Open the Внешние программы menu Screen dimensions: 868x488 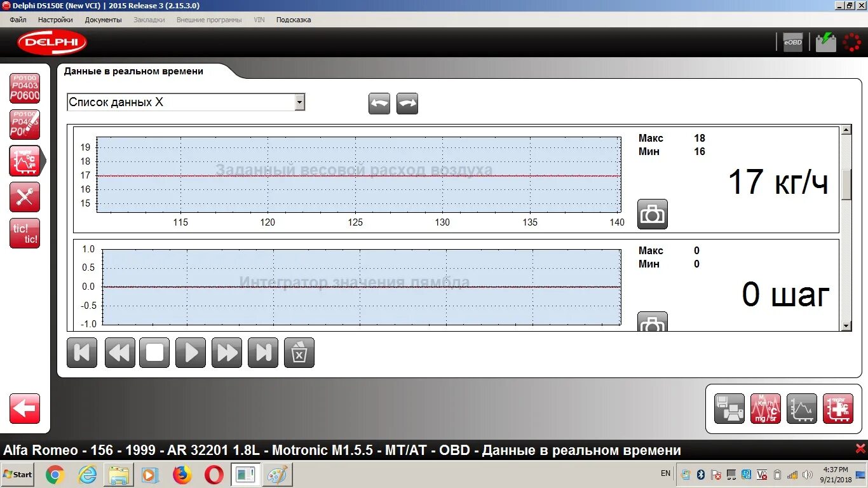click(x=209, y=20)
